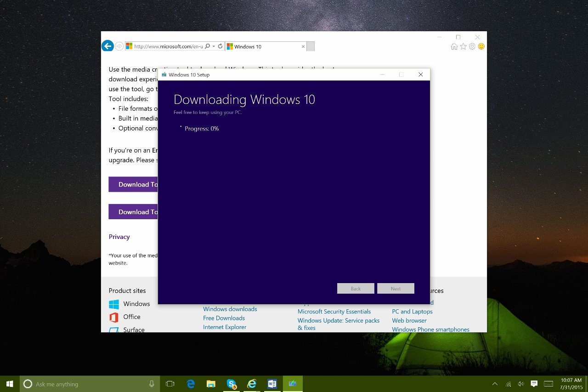Click the forward arrow in Internet Explorer
This screenshot has height=392, width=588.
point(119,46)
